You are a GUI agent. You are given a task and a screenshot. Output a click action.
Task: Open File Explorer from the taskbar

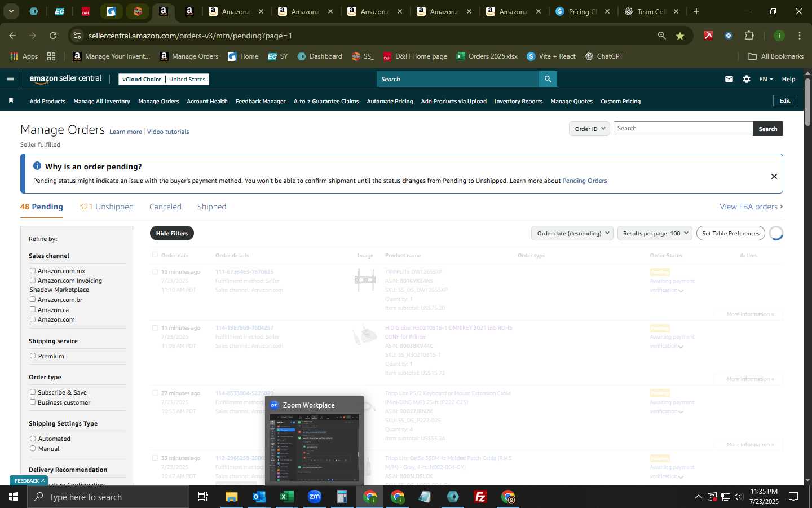pyautogui.click(x=232, y=497)
